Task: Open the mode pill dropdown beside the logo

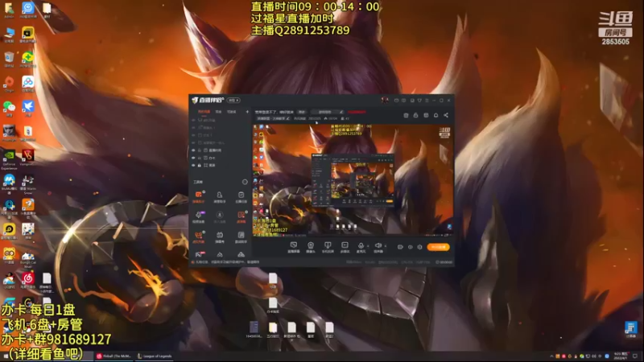Action: tap(233, 100)
